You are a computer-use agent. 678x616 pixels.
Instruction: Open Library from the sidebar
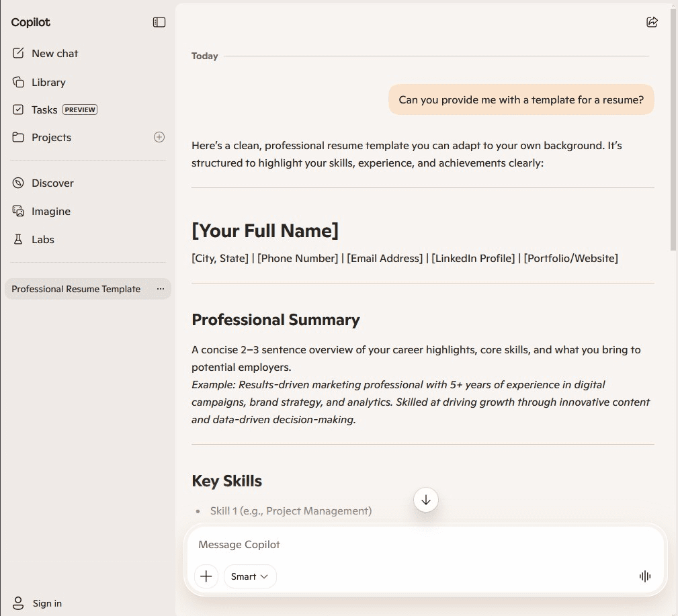pyautogui.click(x=48, y=82)
